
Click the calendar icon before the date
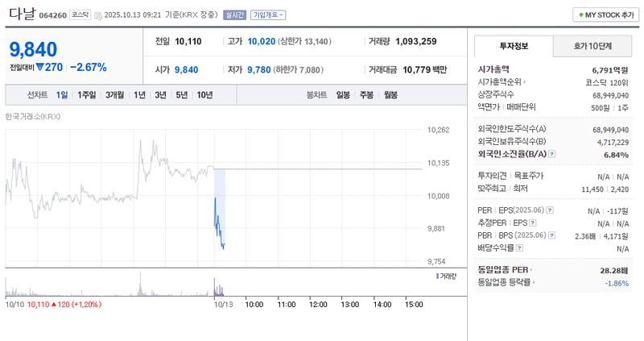pyautogui.click(x=98, y=15)
